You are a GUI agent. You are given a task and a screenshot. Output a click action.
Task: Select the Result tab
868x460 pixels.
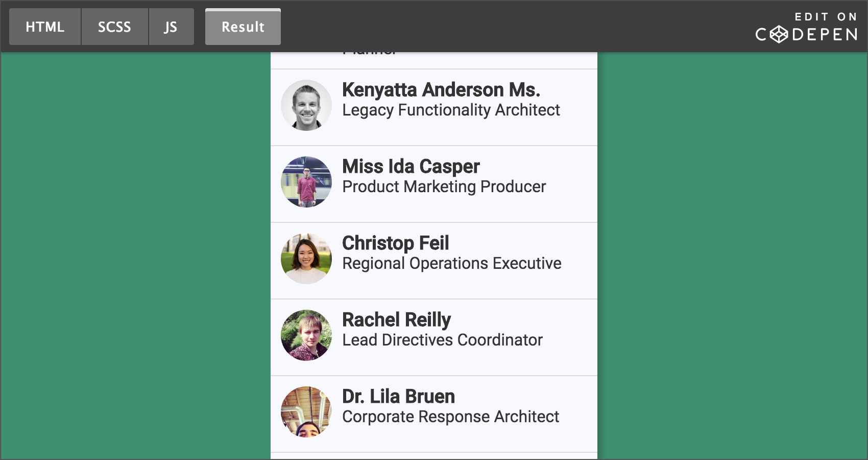tap(243, 27)
